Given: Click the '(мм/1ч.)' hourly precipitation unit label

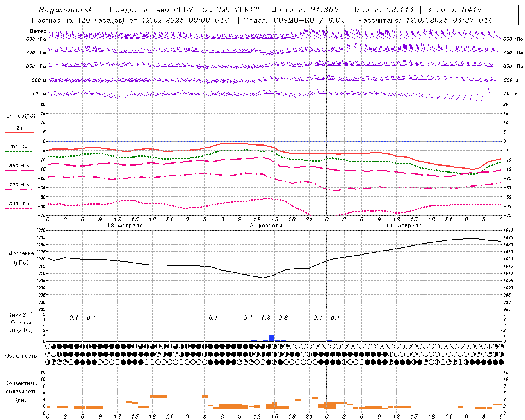Looking at the screenshot, I should pyautogui.click(x=21, y=330).
